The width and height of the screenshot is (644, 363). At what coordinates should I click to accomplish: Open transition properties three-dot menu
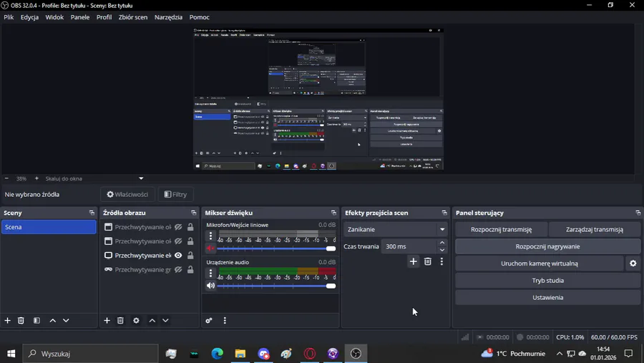pos(441,261)
